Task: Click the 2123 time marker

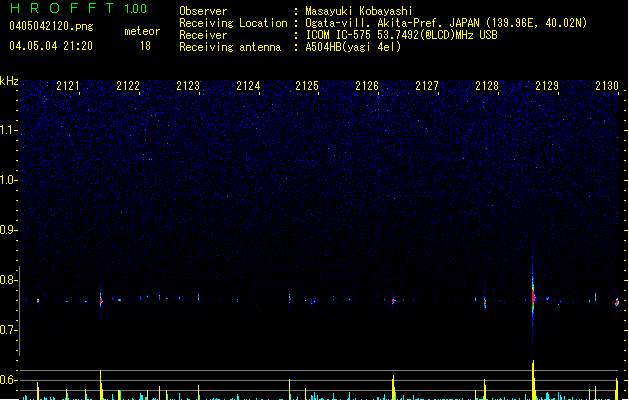Action: 188,86
